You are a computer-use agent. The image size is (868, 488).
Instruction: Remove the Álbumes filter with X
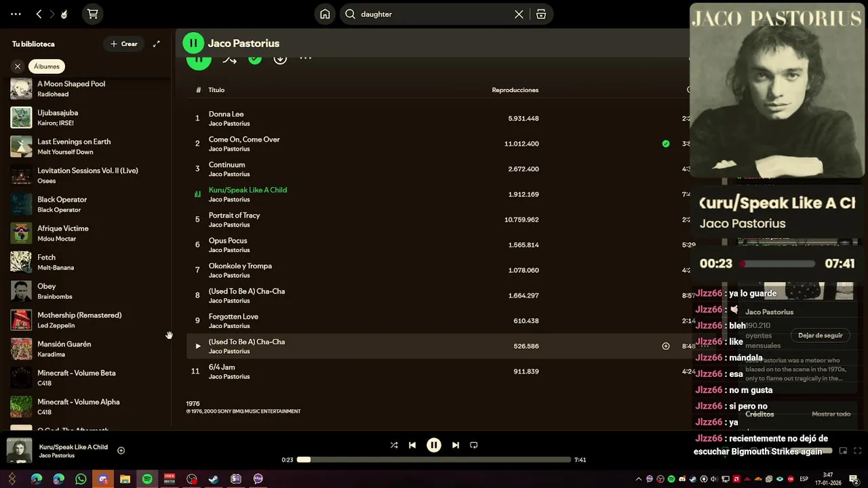point(18,66)
